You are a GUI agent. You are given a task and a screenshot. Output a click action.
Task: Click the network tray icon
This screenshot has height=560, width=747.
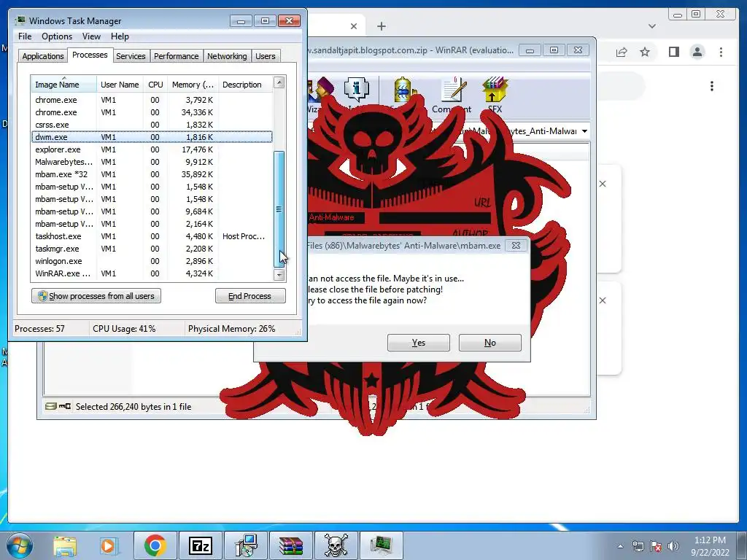[638, 546]
